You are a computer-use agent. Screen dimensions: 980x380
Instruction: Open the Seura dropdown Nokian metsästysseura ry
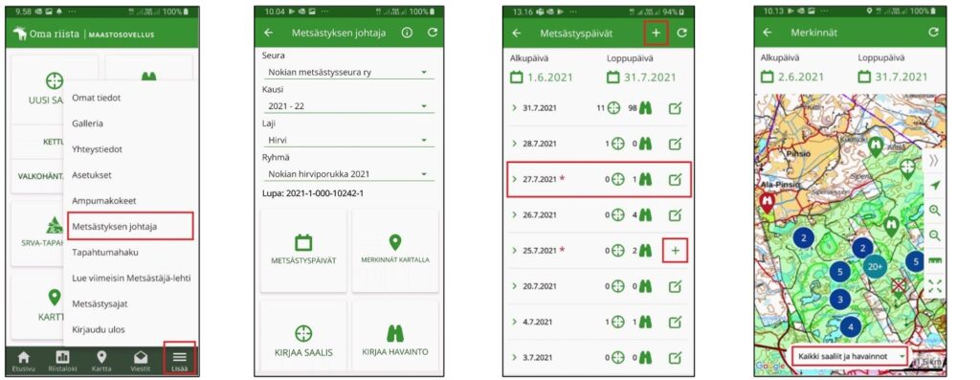(x=347, y=72)
